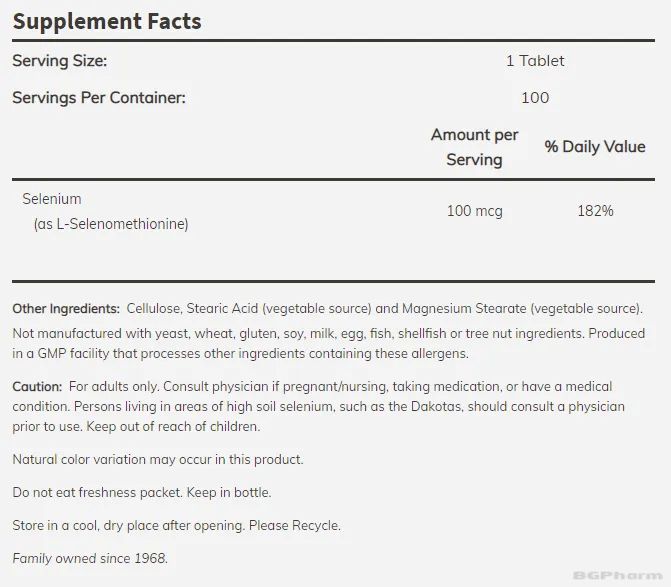This screenshot has width=671, height=587.
Task: Select the Natural color variation notice
Action: (157, 460)
